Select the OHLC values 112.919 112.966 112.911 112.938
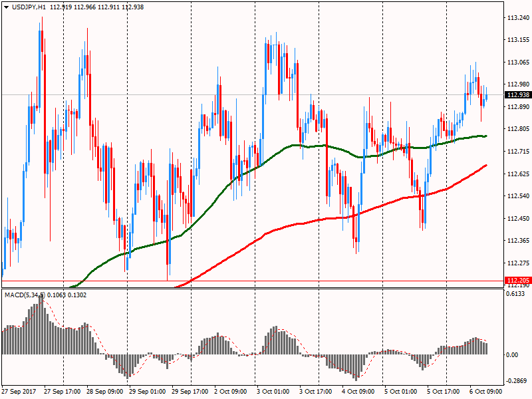The width and height of the screenshot is (532, 399). pyautogui.click(x=96, y=7)
